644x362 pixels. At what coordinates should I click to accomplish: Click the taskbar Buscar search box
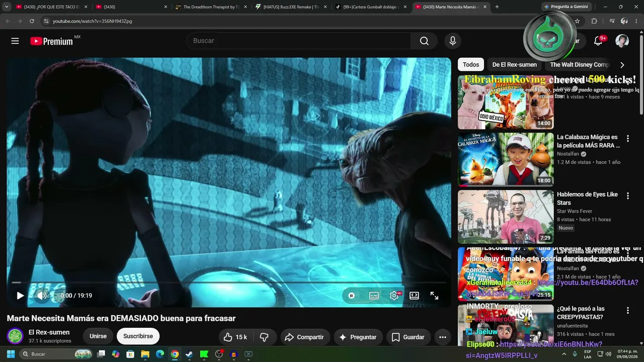click(x=56, y=354)
